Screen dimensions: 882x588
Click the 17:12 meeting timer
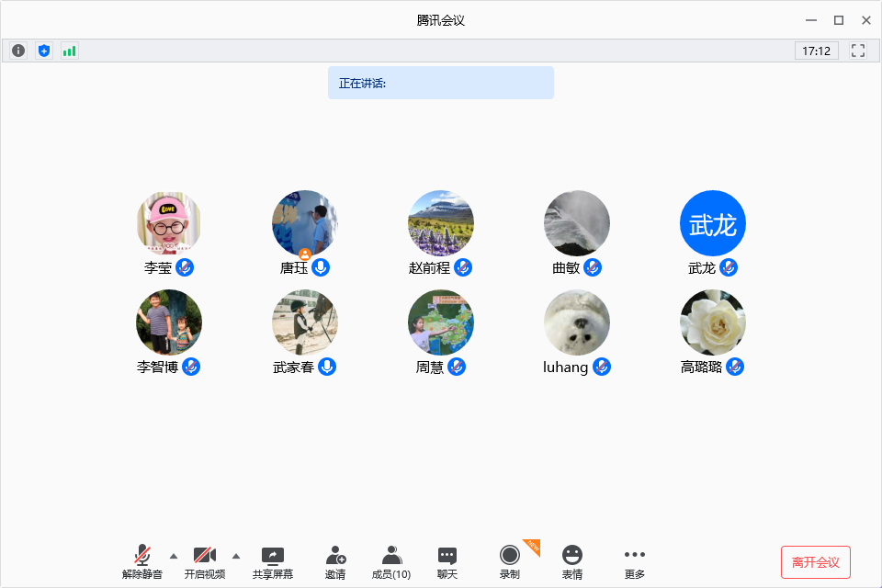(x=816, y=51)
